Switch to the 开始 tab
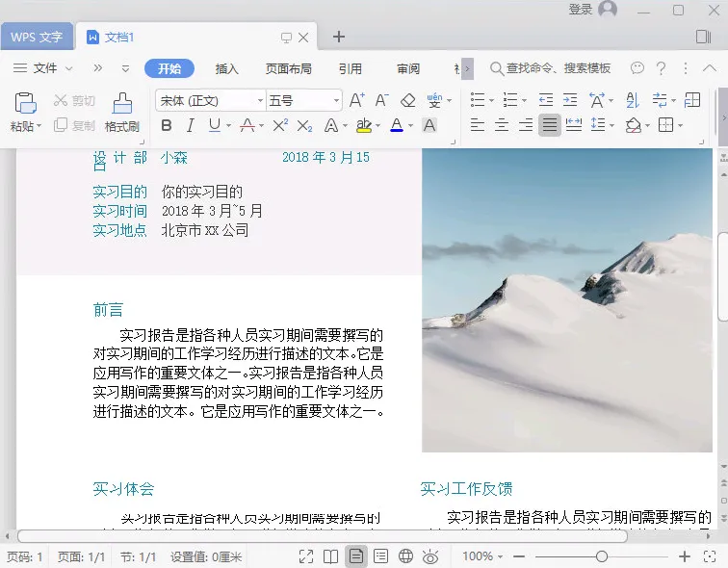 [169, 68]
